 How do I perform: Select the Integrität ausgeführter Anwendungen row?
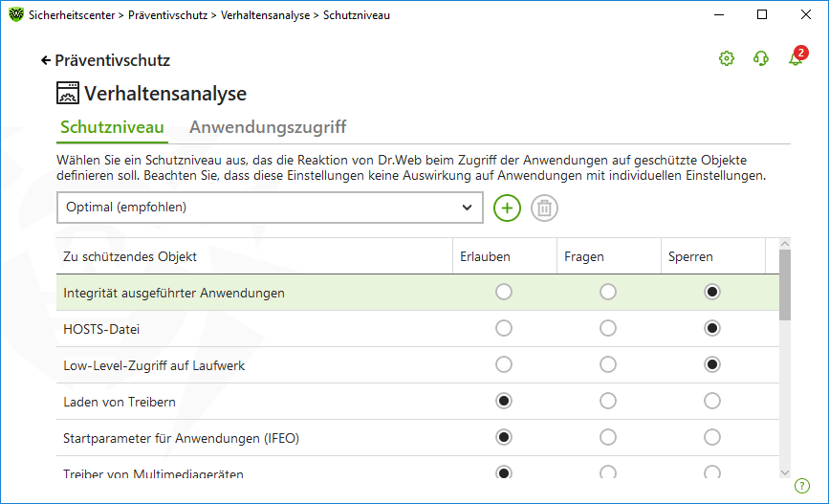[418, 293]
